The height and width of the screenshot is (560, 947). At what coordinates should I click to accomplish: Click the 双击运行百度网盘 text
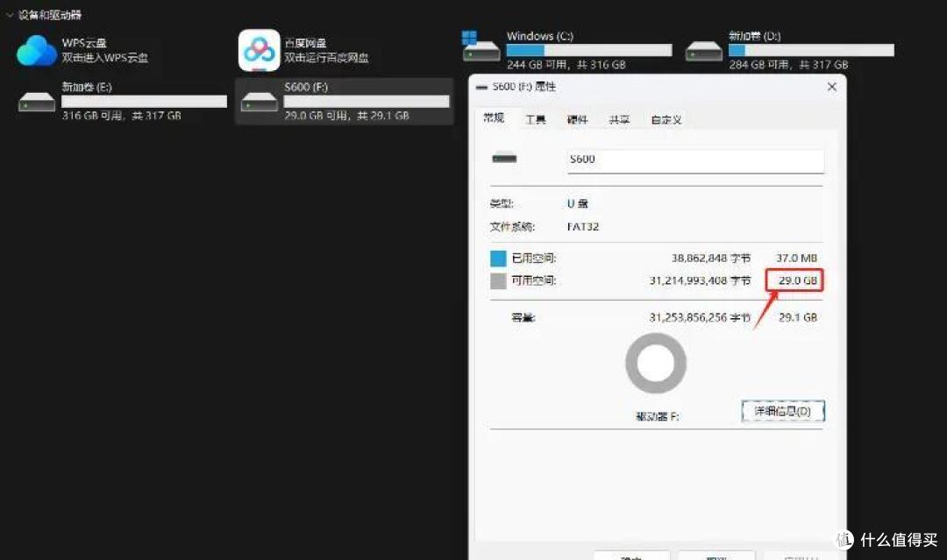click(326, 58)
